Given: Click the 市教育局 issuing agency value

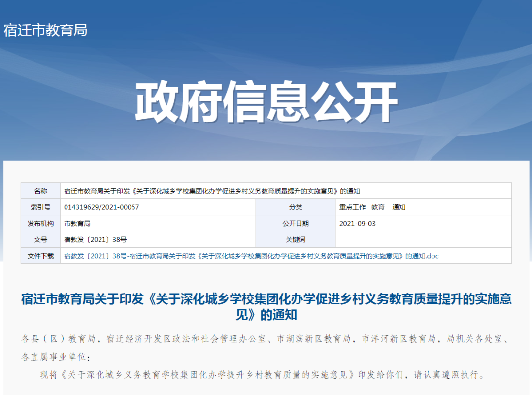Looking at the screenshot, I should point(77,223).
